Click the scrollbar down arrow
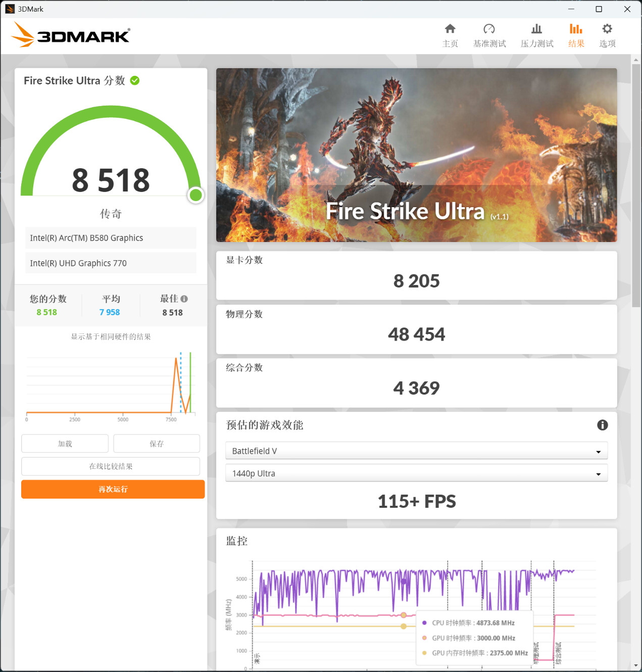 tap(636, 666)
